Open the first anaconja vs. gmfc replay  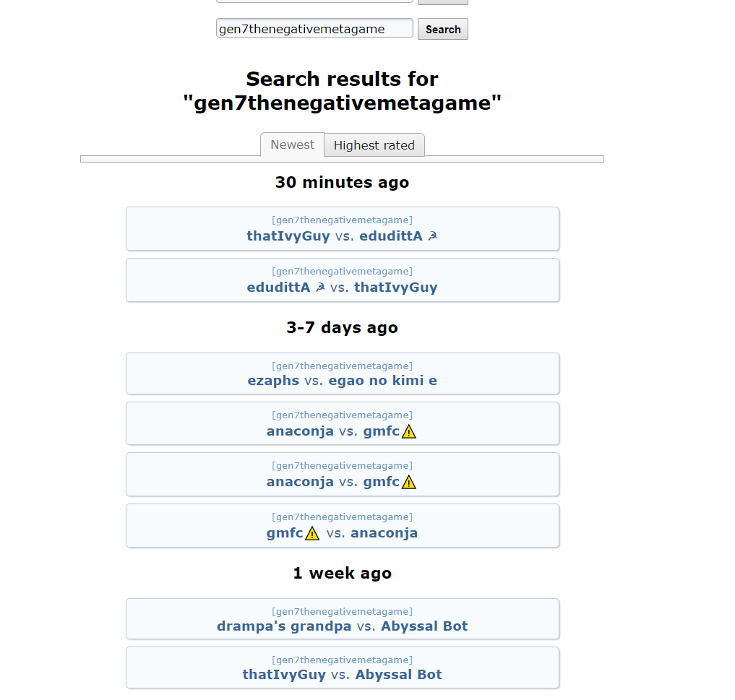pyautogui.click(x=342, y=423)
